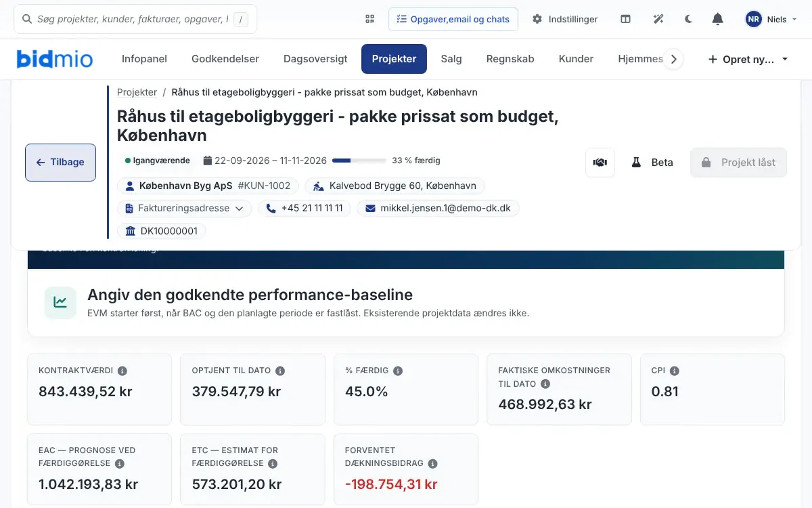Open Opgaver, email og chats
The width and height of the screenshot is (812, 508).
pos(453,19)
